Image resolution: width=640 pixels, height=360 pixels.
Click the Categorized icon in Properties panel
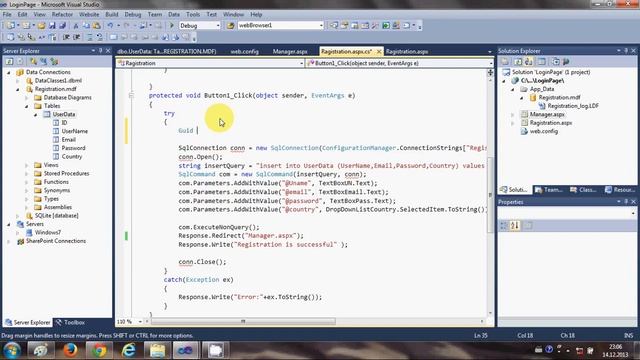504,225
